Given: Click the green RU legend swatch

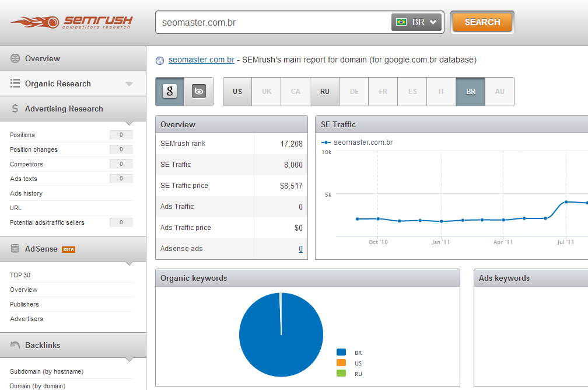Looking at the screenshot, I should pos(341,373).
